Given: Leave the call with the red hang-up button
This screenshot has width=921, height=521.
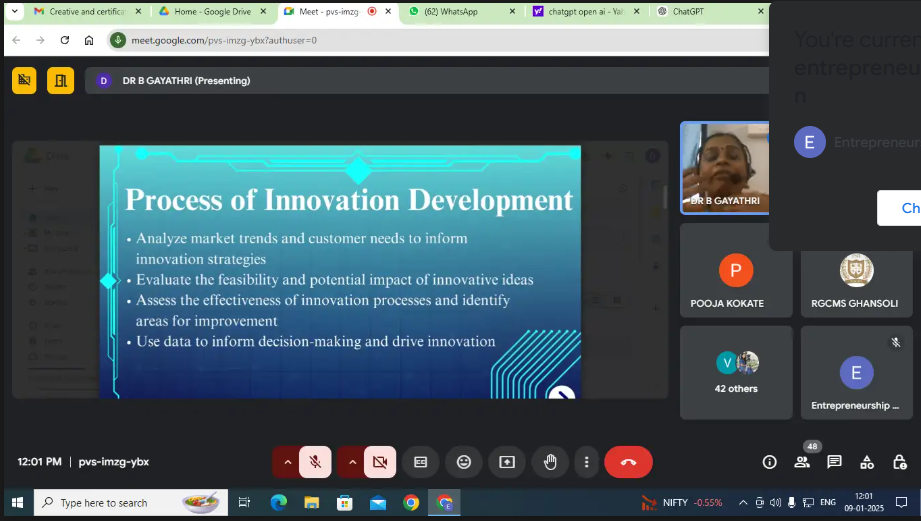Looking at the screenshot, I should click(x=628, y=462).
